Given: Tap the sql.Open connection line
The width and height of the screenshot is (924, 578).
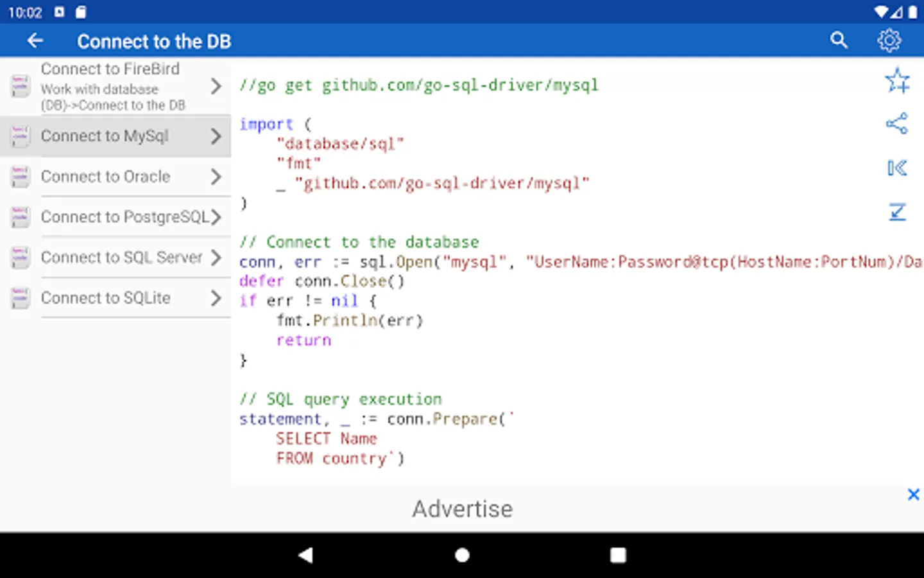Looking at the screenshot, I should coord(581,262).
